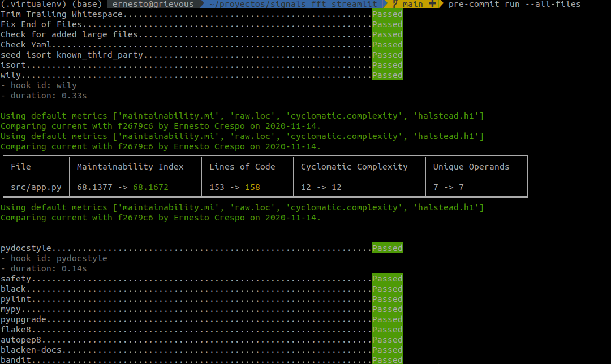Click the Passed badge on the wily line
The height and width of the screenshot is (364, 611).
(x=387, y=75)
